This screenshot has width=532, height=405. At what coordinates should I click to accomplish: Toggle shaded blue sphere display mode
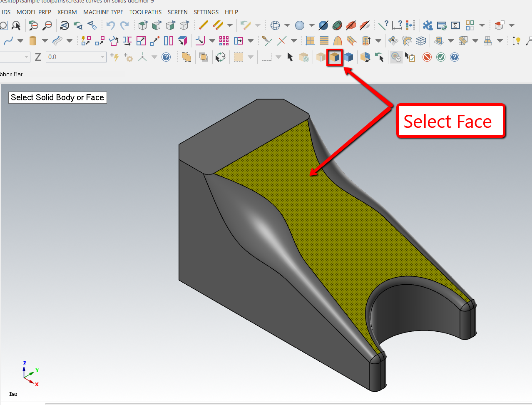point(300,25)
